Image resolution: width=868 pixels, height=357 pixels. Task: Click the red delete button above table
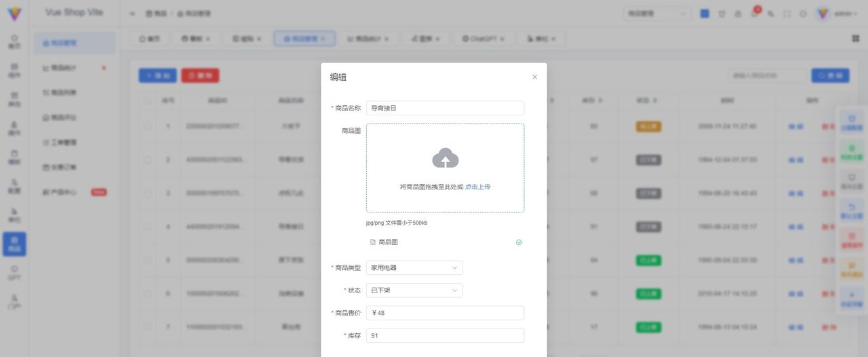point(200,75)
